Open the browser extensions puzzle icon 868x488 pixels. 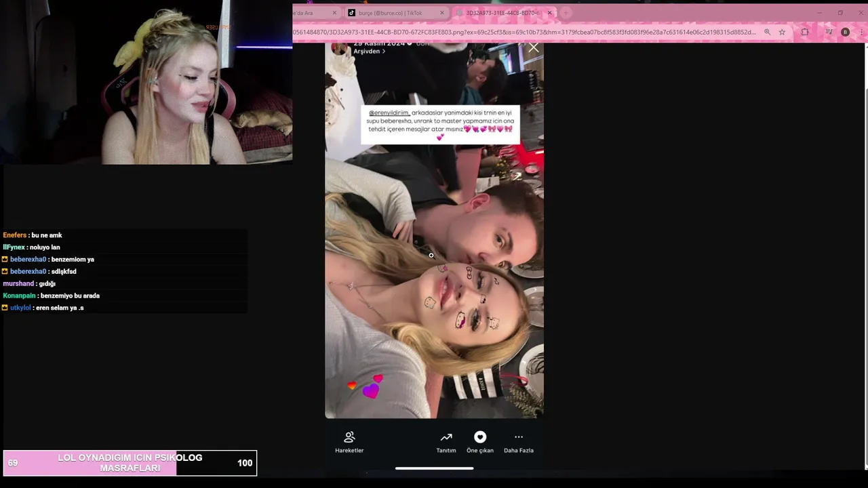[x=805, y=32]
